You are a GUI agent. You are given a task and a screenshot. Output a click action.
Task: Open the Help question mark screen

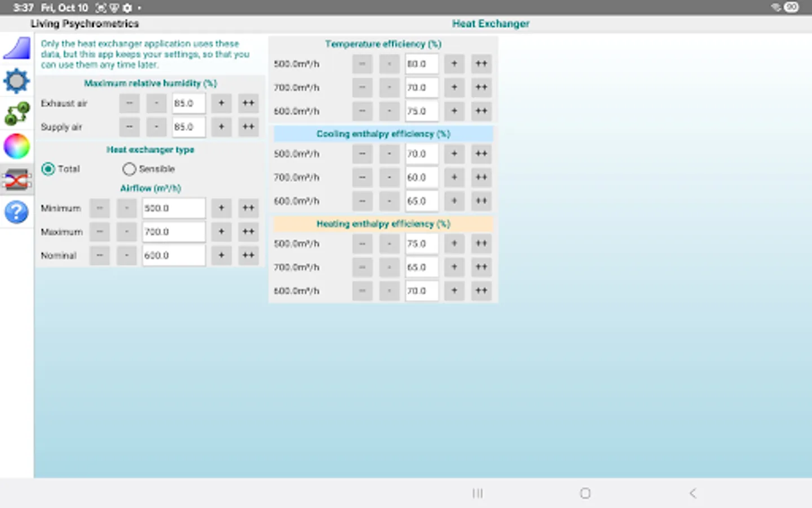point(16,212)
